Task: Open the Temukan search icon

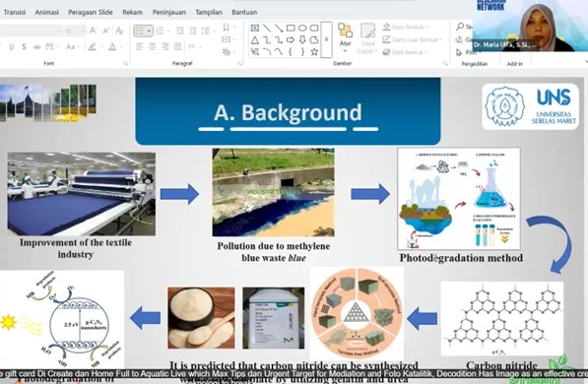Action: 460,27
